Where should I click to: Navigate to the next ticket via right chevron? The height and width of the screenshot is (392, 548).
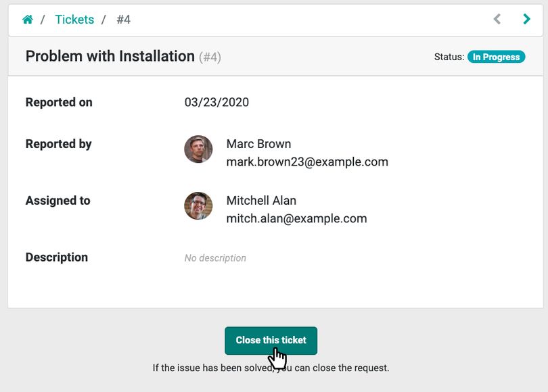[526, 18]
